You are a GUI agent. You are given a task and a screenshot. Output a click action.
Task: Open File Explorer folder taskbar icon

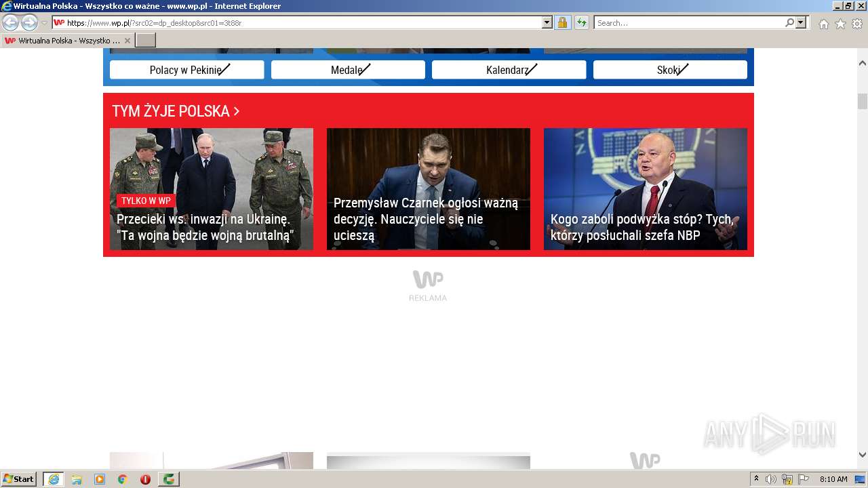[77, 479]
